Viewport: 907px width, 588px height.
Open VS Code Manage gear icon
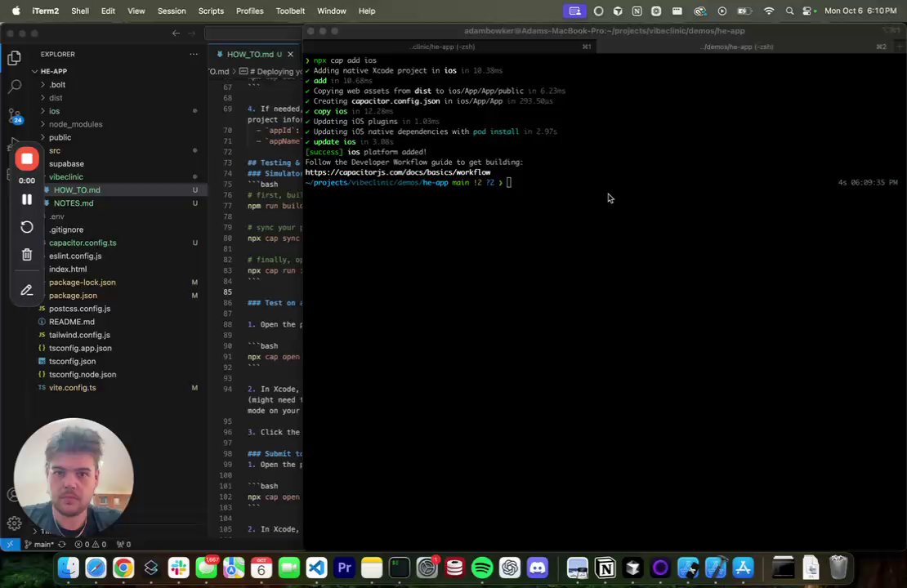pyautogui.click(x=15, y=523)
